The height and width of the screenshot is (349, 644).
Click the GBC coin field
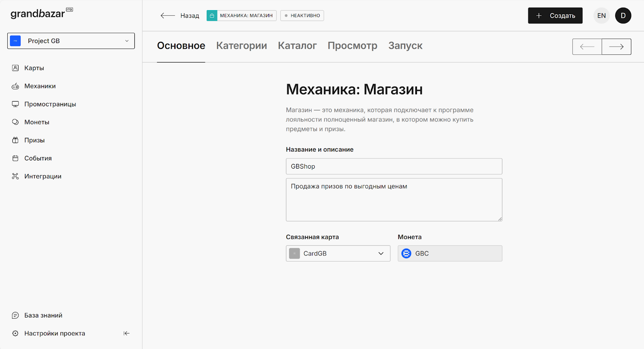tap(450, 253)
